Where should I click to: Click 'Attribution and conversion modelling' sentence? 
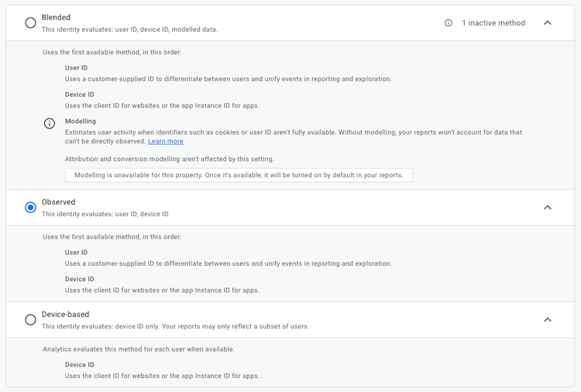click(x=170, y=159)
